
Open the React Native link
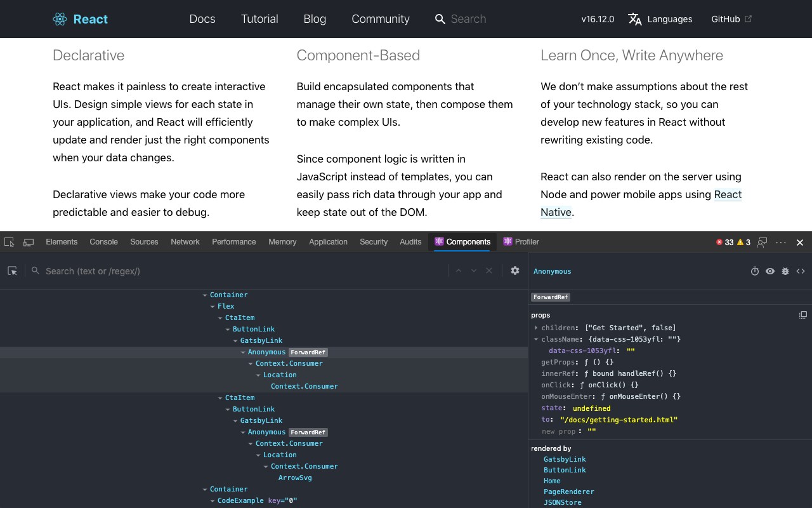(x=728, y=195)
